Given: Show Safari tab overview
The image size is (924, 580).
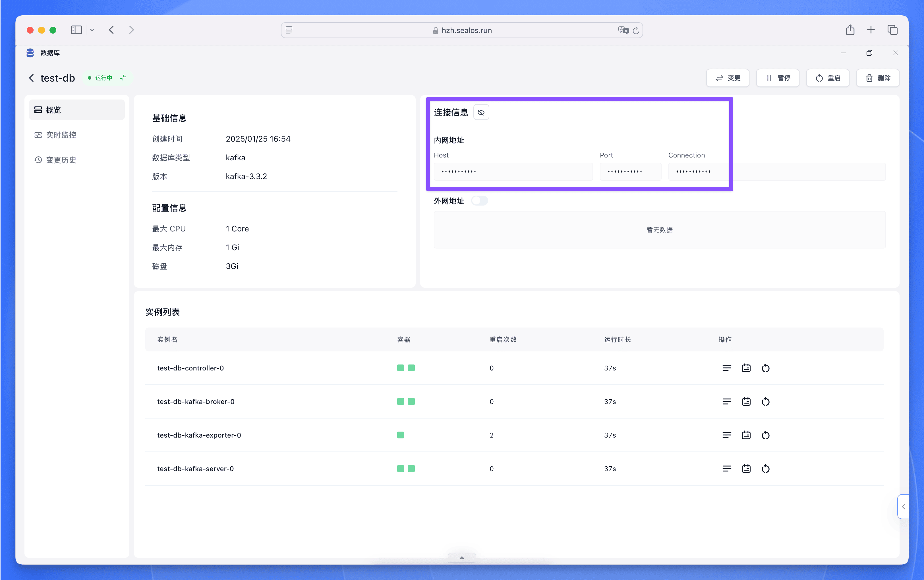Looking at the screenshot, I should coord(892,30).
